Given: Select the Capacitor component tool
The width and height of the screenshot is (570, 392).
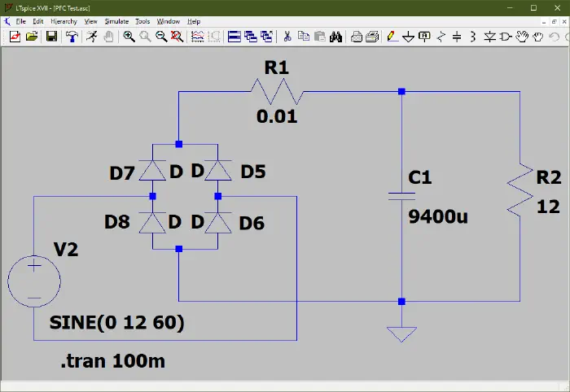Looking at the screenshot, I should click(x=457, y=37).
